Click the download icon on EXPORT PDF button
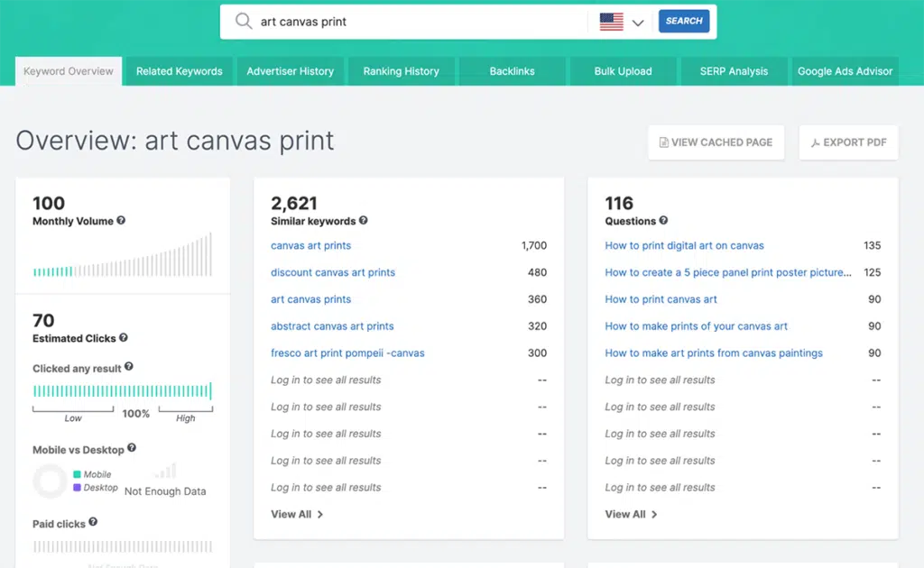This screenshot has height=568, width=924. [x=817, y=142]
